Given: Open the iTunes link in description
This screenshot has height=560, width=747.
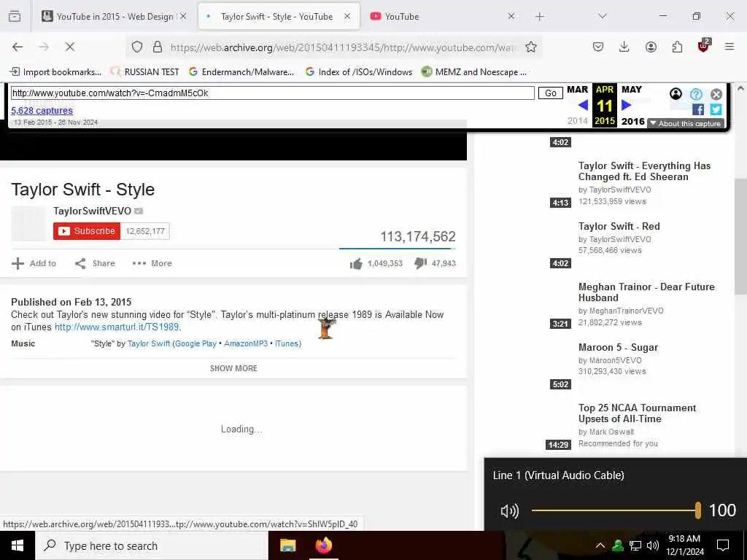Looking at the screenshot, I should point(286,343).
